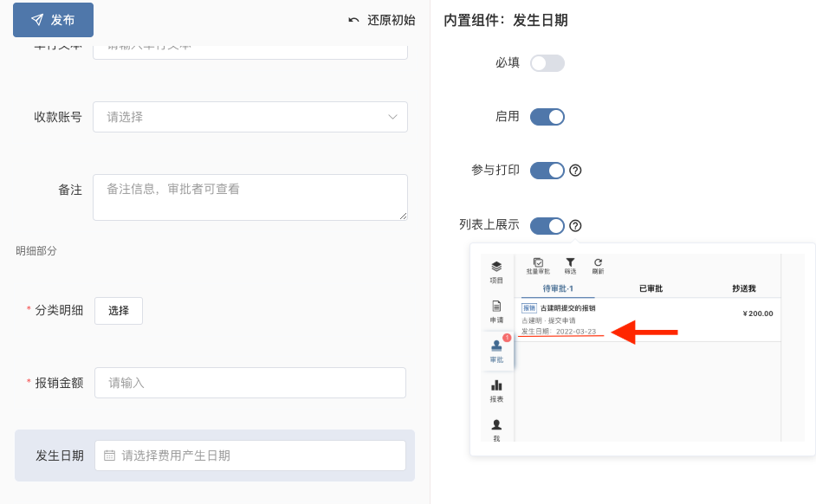Click the help icon next to 参与打印
Screen dimensions: 816x504
coord(577,171)
